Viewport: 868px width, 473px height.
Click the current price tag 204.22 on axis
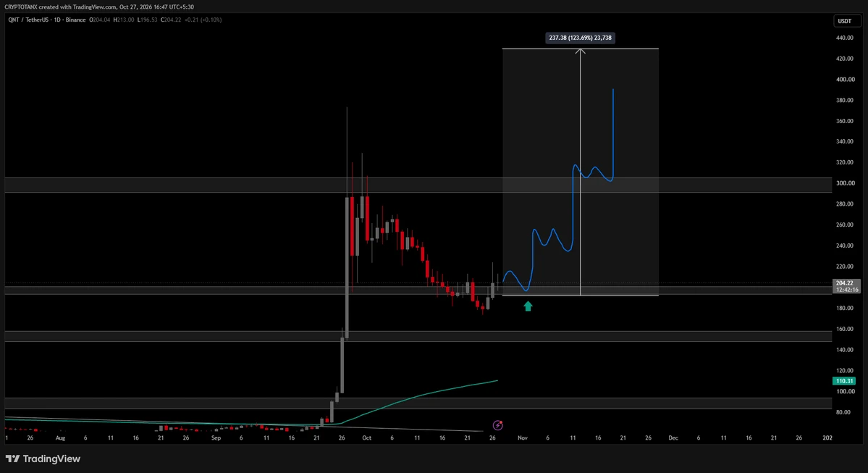(x=844, y=283)
